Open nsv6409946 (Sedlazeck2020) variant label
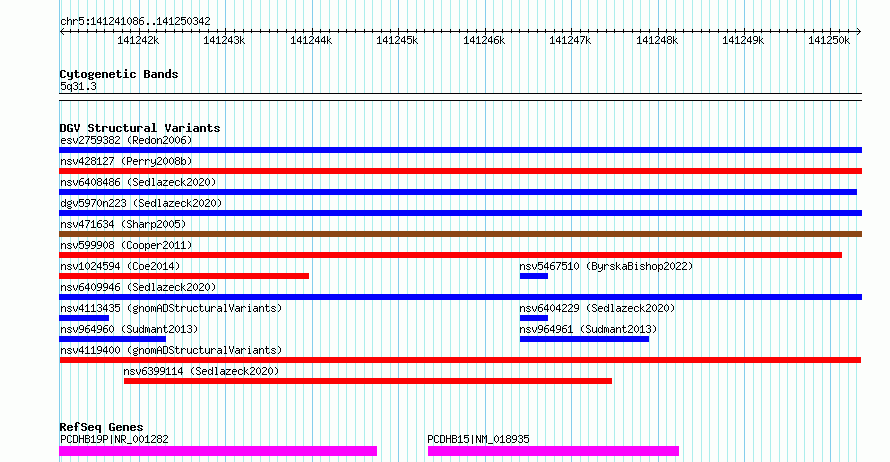 (138, 287)
